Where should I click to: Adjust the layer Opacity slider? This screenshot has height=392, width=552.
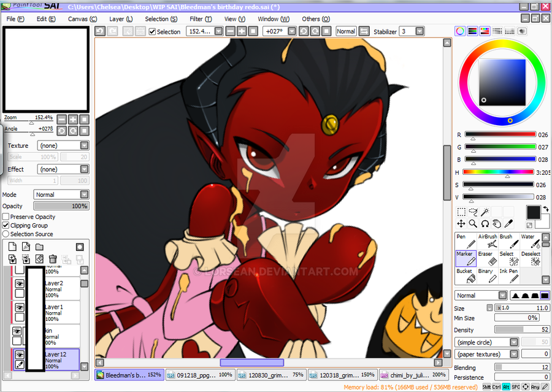tap(61, 206)
